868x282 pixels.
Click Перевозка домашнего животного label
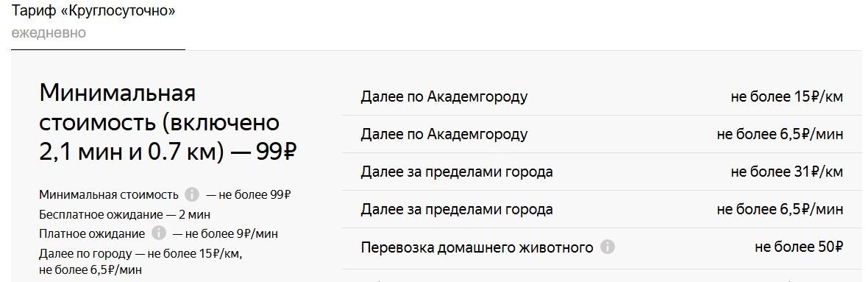click(x=477, y=247)
